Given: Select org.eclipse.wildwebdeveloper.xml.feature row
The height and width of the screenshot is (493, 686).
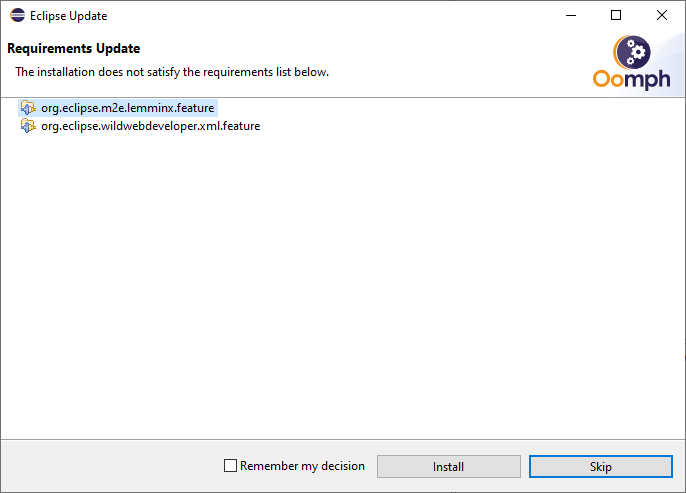Looking at the screenshot, I should coord(140,126).
